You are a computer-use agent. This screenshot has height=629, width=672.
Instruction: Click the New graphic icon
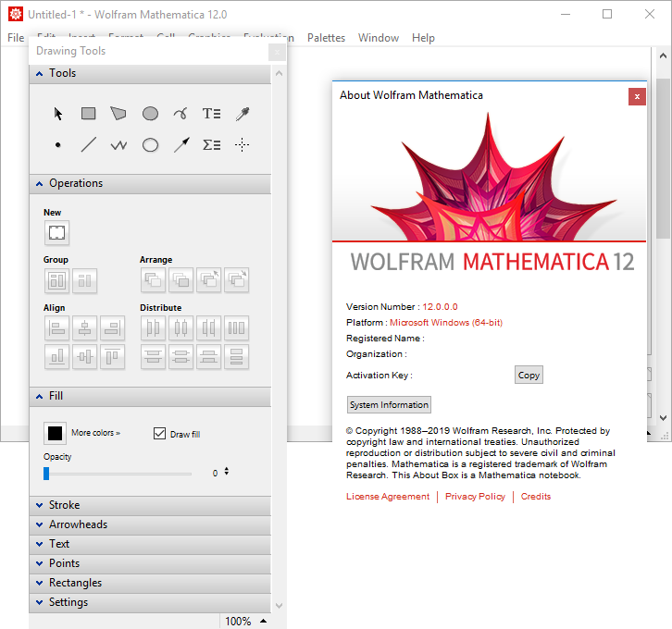[x=56, y=232]
